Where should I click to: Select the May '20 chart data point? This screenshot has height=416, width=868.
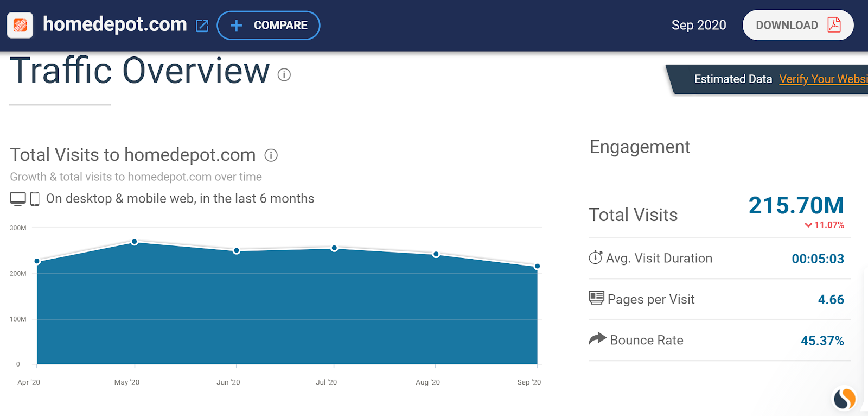(x=135, y=242)
